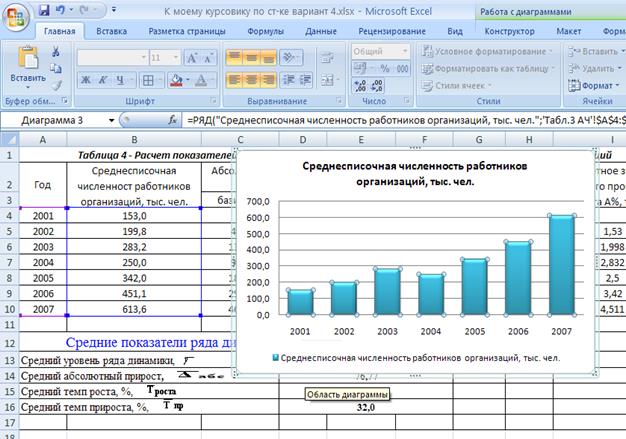Increase the indent
626x439 pixels.
305,80
